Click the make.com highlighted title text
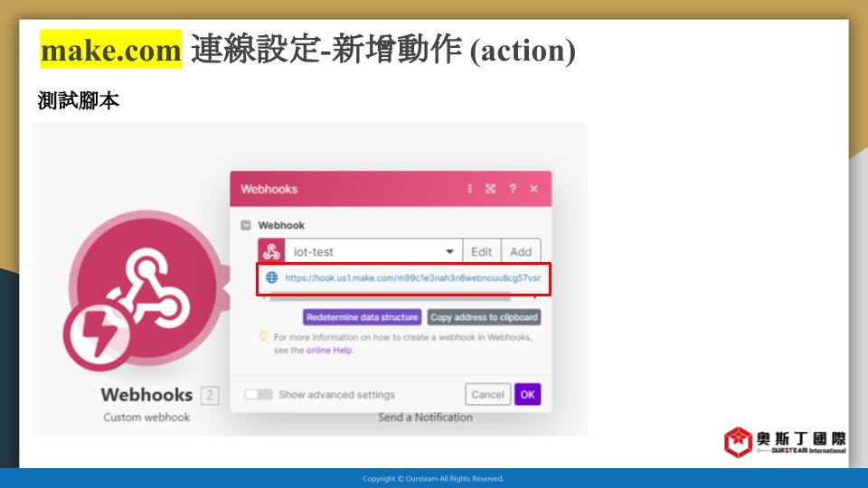This screenshot has height=488, width=868. [110, 49]
